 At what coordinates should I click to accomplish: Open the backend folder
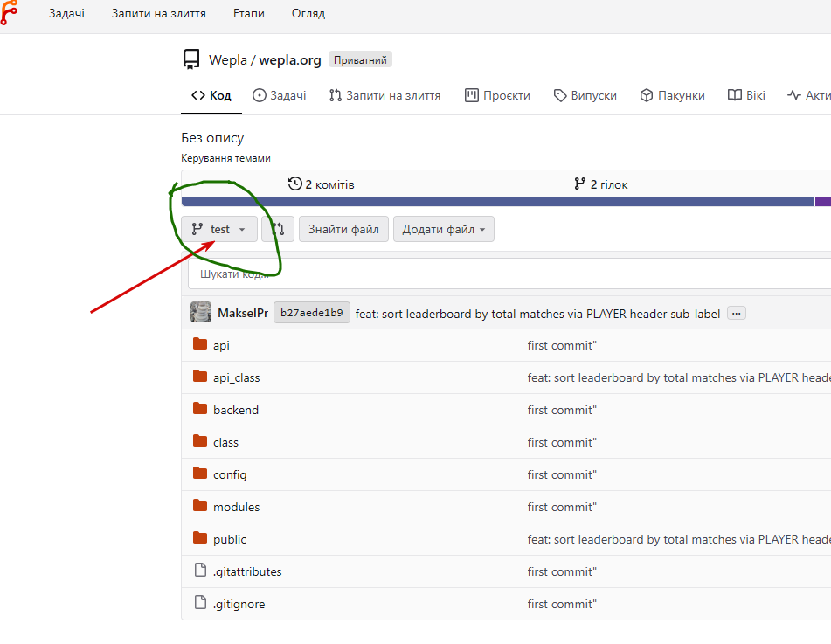pos(236,410)
